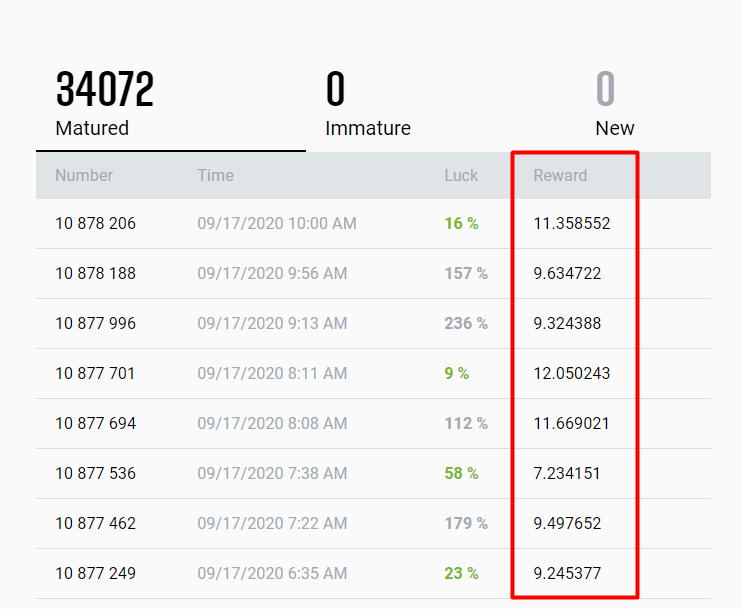Screen dimensions: 742x609
Task: Open block number 10 877 462
Action: pyautogui.click(x=95, y=523)
